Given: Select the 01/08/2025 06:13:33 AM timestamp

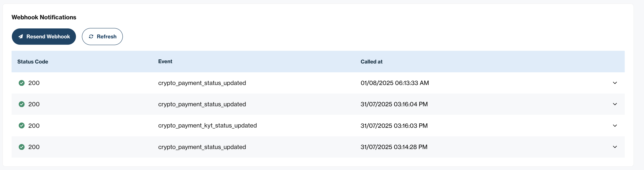Looking at the screenshot, I should click(395, 83).
